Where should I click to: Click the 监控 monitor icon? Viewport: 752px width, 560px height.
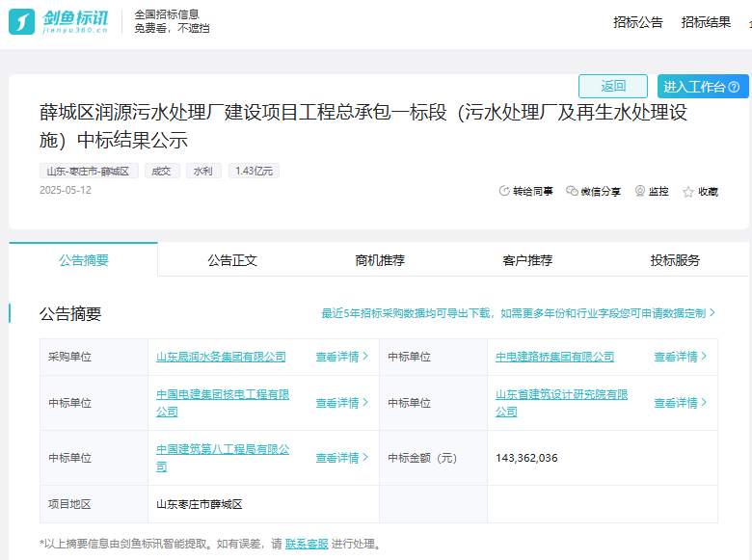click(640, 192)
